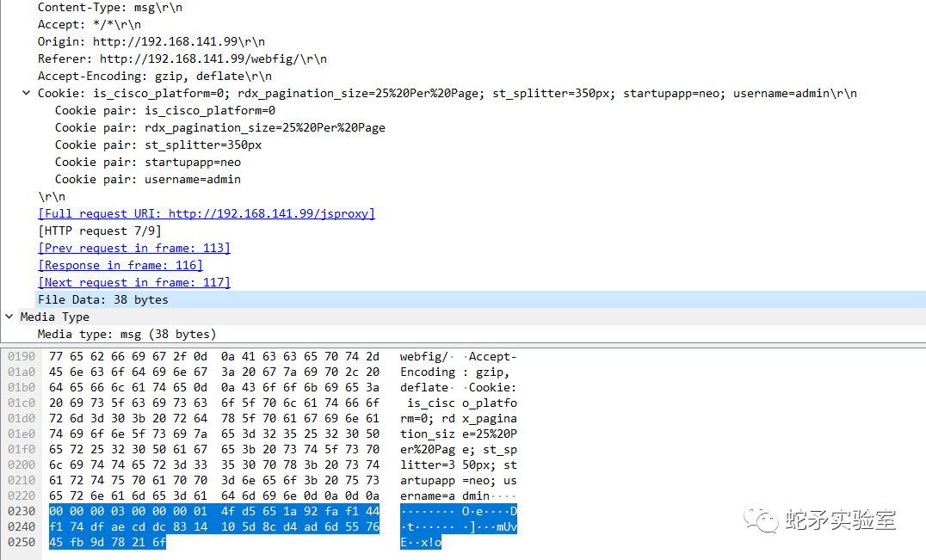Jump to Prev request in frame 113
The height and width of the screenshot is (560, 926).
point(134,248)
